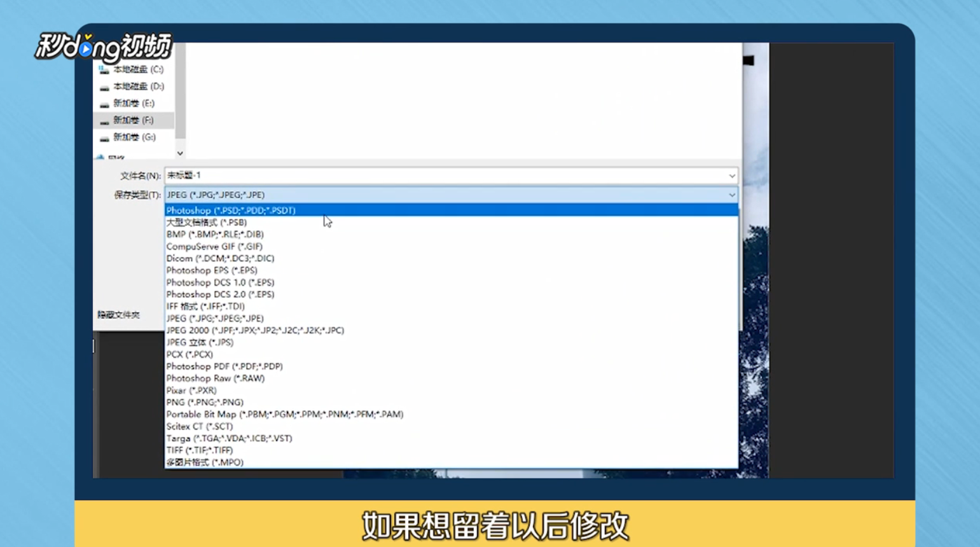Choose TIFF (*.TIF;*.TIFF) format

pyautogui.click(x=451, y=450)
